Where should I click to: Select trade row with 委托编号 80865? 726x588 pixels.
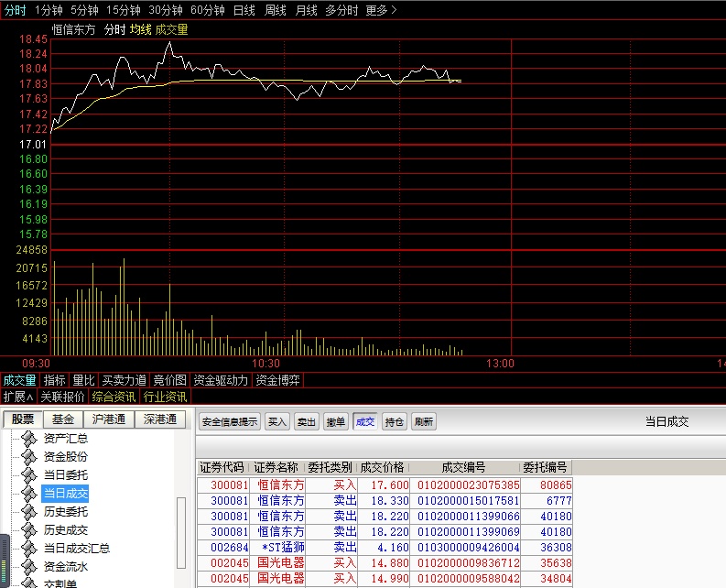coord(385,485)
